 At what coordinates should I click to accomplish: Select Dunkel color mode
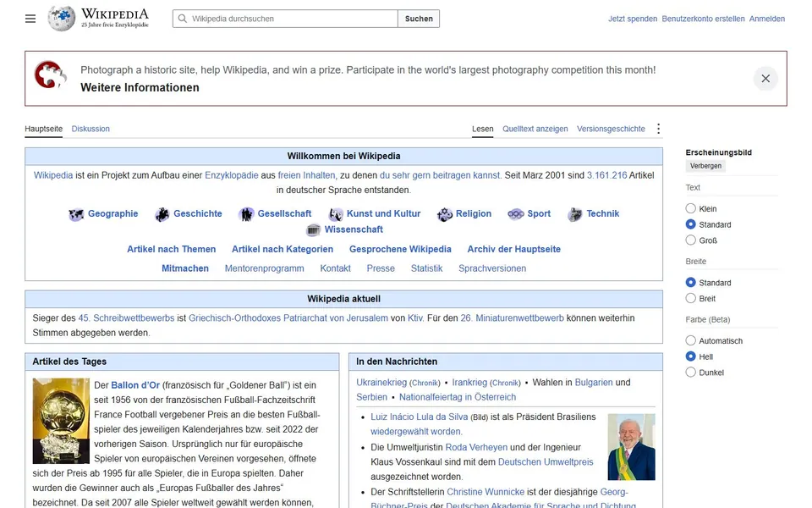(690, 373)
